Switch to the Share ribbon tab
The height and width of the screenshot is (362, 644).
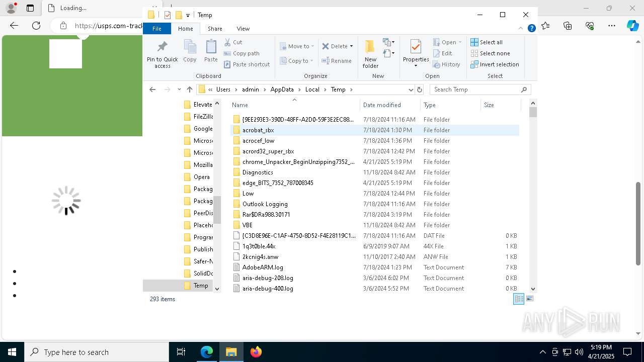215,29
